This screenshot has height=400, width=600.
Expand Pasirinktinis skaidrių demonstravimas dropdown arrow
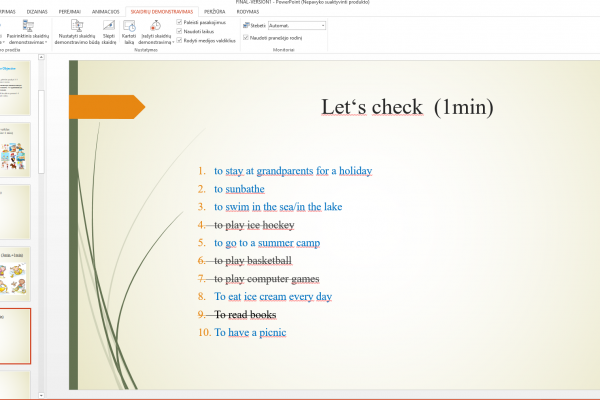click(46, 42)
